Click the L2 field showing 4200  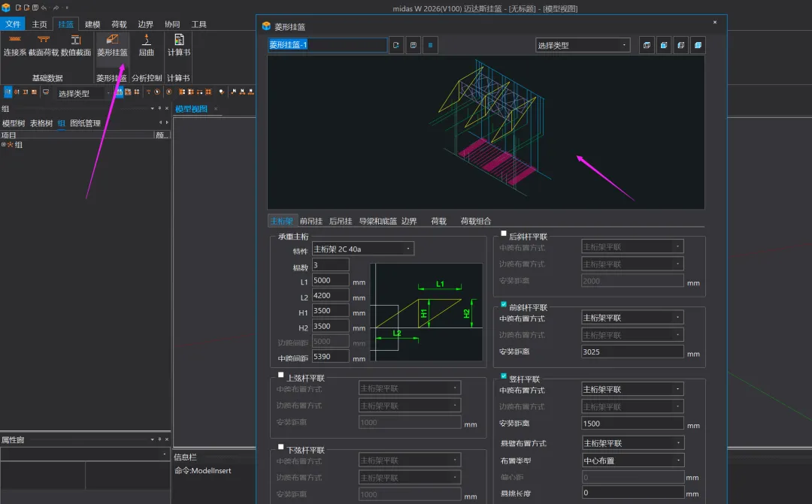(330, 295)
